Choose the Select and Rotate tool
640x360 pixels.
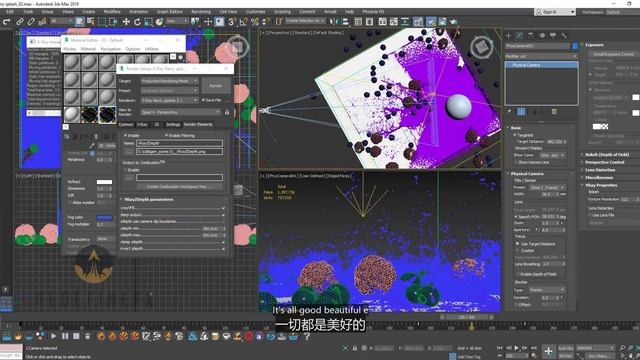[137, 22]
